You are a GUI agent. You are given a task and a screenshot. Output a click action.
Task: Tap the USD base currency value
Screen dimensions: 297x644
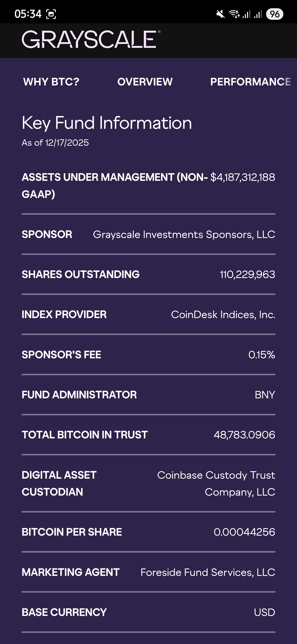264,612
